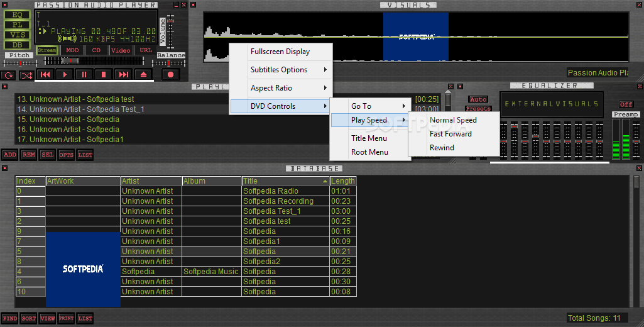This screenshot has height=327, width=644.
Task: Select playlist item 17 Softpedia1
Action: coord(70,140)
